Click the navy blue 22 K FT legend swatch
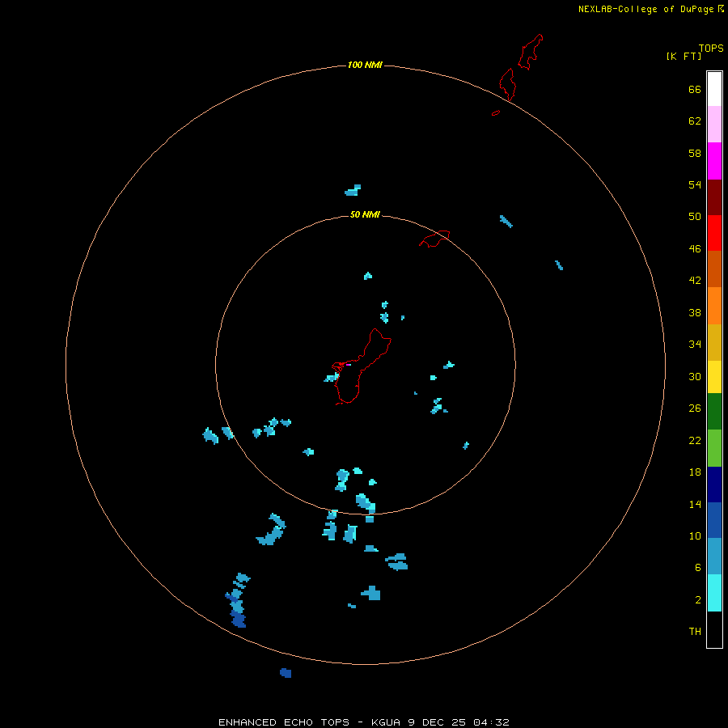Image resolution: width=728 pixels, height=728 pixels. coord(714,485)
